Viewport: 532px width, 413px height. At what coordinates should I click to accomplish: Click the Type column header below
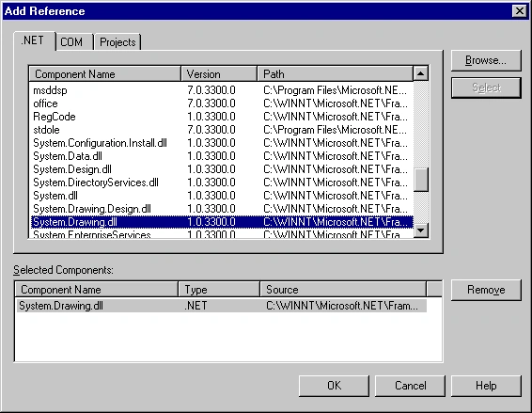219,290
